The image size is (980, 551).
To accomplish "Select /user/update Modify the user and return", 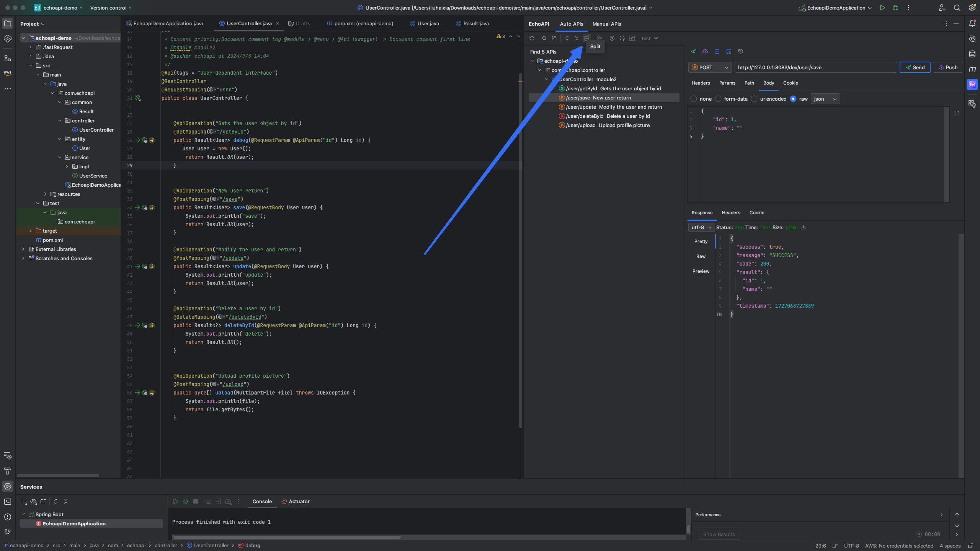I will (611, 107).
